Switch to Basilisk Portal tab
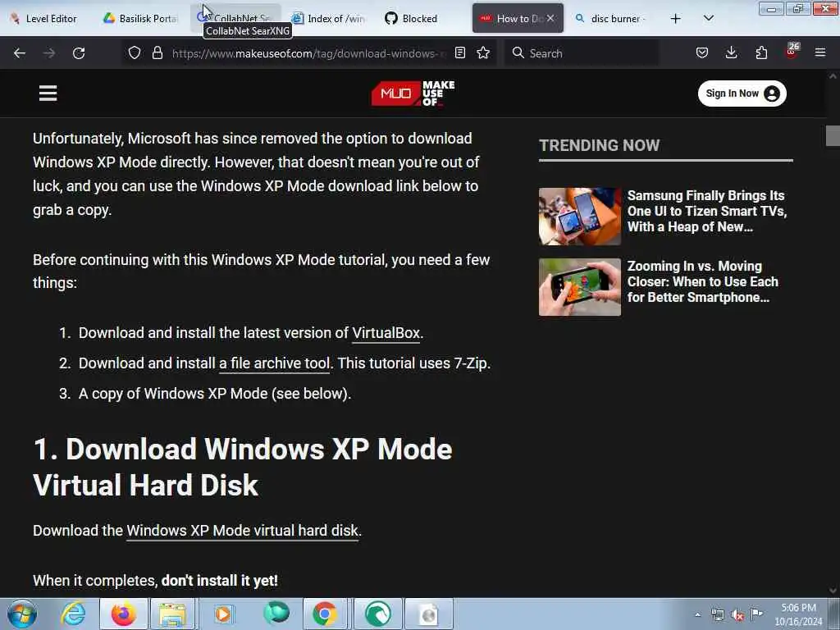The image size is (840, 630). (x=140, y=19)
